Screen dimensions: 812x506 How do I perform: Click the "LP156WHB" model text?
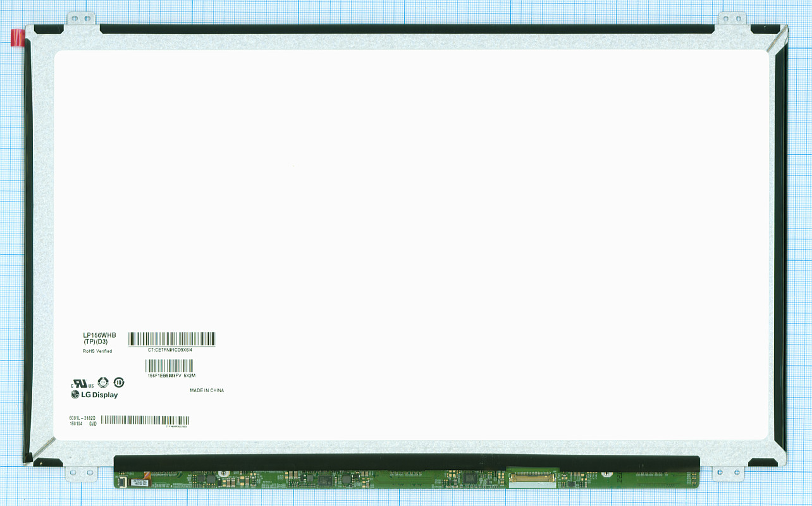pyautogui.click(x=99, y=335)
